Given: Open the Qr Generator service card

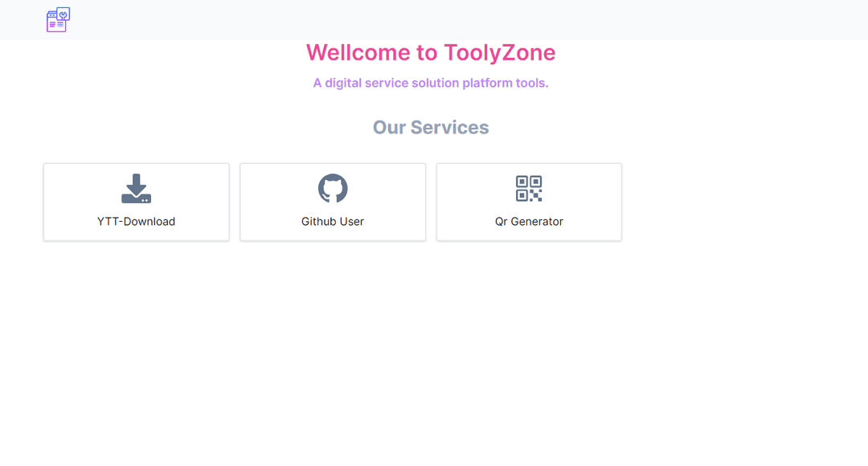Looking at the screenshot, I should point(529,202).
